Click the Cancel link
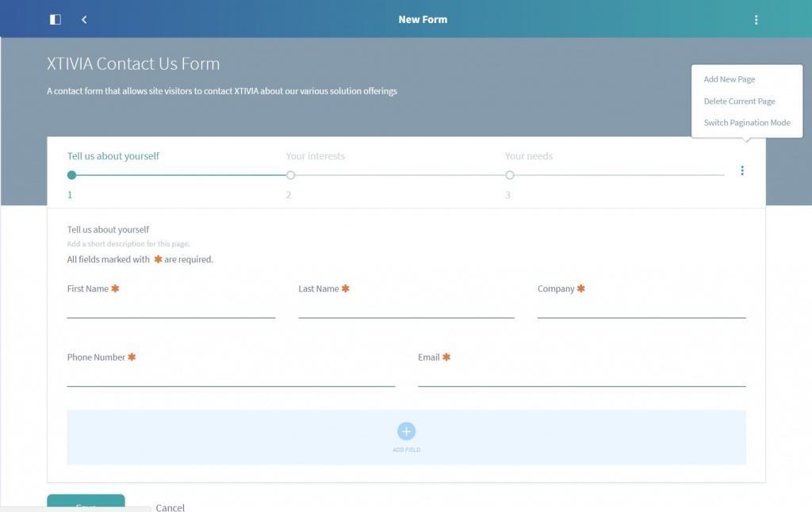Viewport: 812px width, 512px height. click(x=170, y=507)
